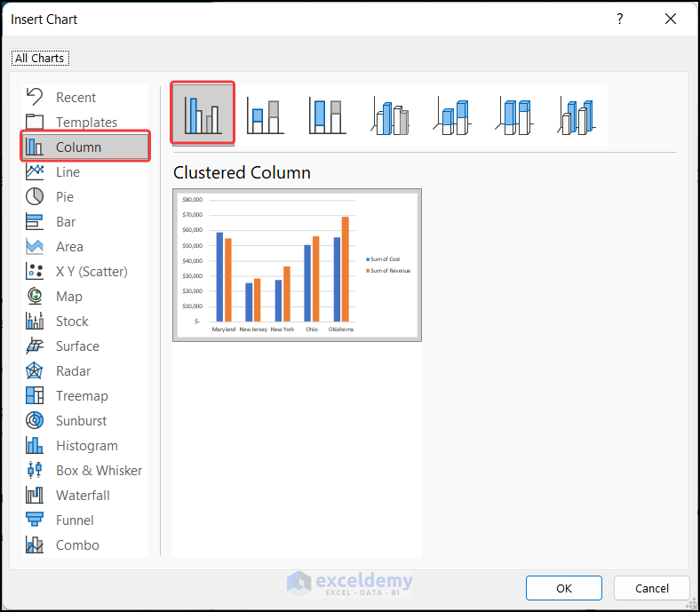
Task: Click the Line category label
Action: (68, 171)
